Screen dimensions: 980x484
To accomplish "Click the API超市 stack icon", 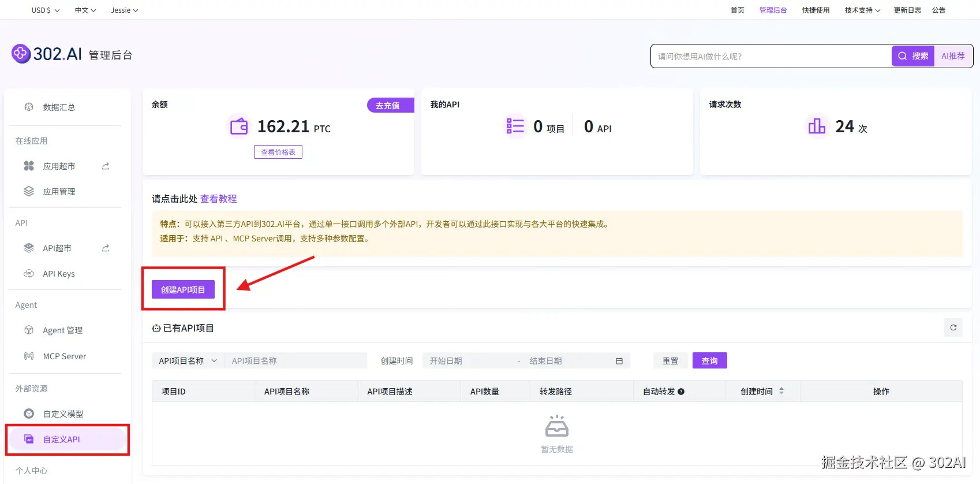I will click(29, 248).
